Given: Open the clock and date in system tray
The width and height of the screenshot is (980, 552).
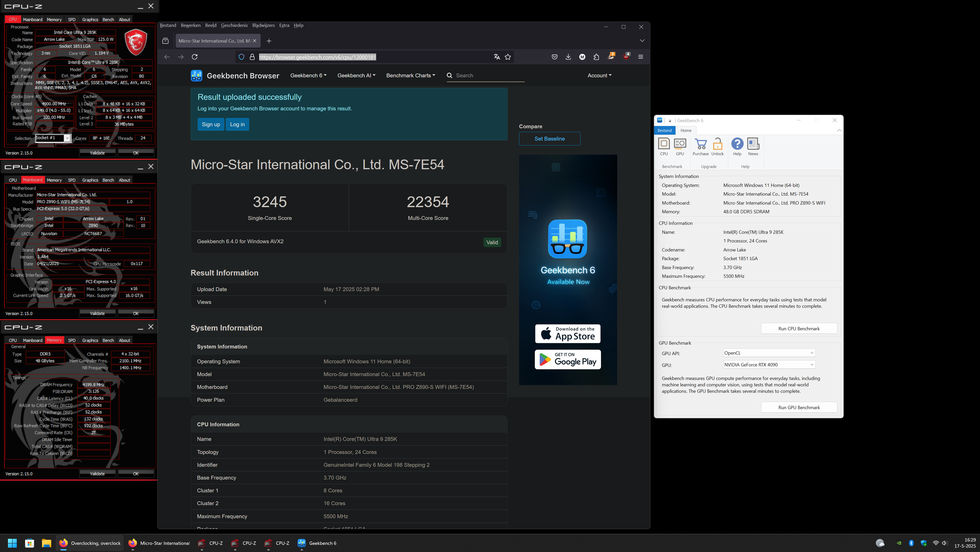Looking at the screenshot, I should (x=965, y=543).
